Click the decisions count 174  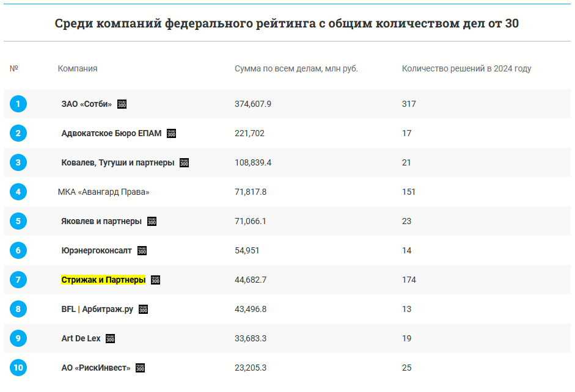(409, 280)
